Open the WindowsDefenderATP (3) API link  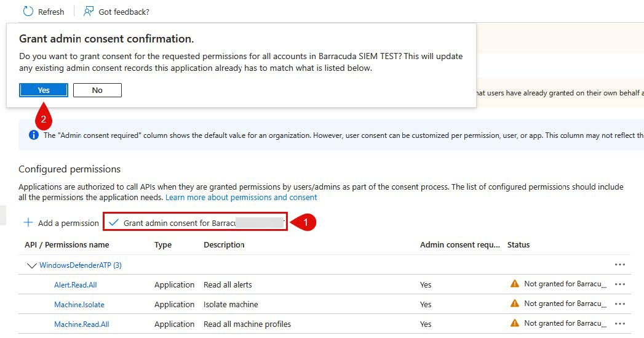coord(81,265)
